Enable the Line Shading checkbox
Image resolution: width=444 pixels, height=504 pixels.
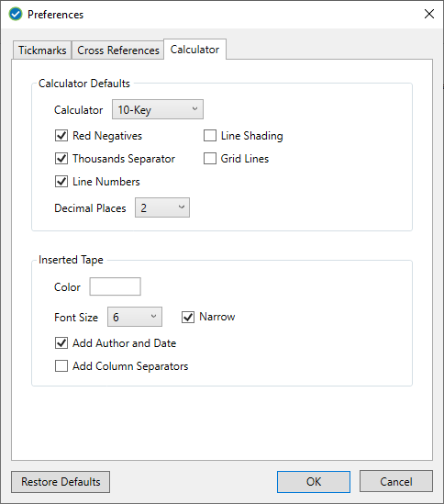(210, 136)
